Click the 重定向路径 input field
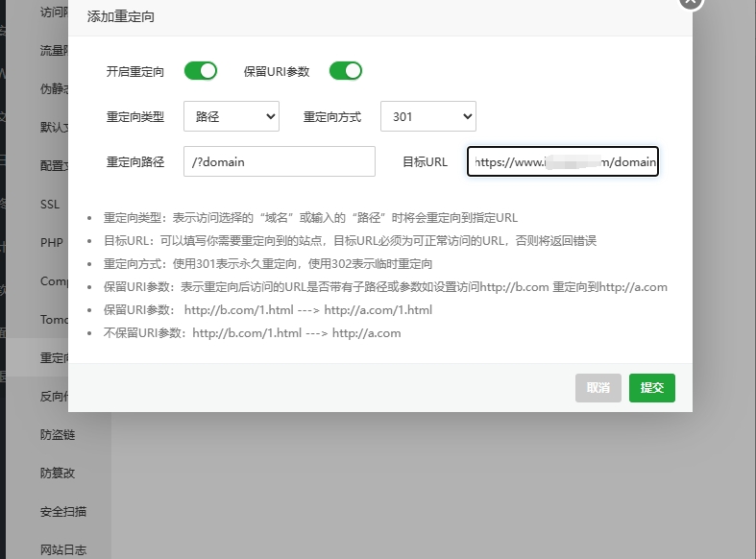This screenshot has width=756, height=559. [279, 161]
